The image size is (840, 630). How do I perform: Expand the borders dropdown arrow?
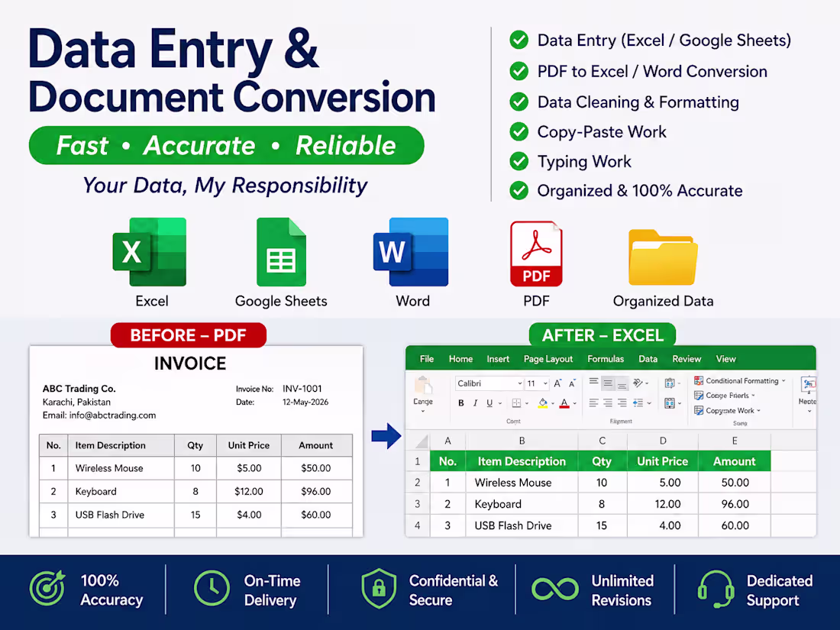[527, 403]
